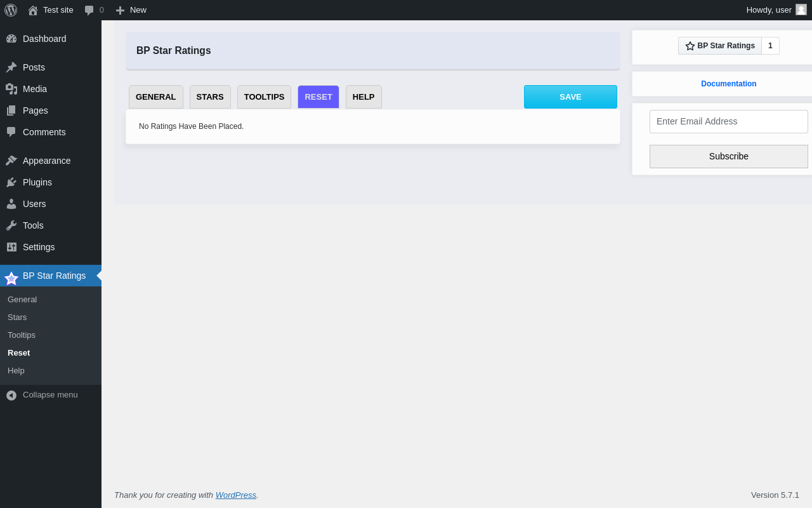Open Comments in the sidebar menu
Viewport: 812px width, 508px height.
[x=51, y=132]
